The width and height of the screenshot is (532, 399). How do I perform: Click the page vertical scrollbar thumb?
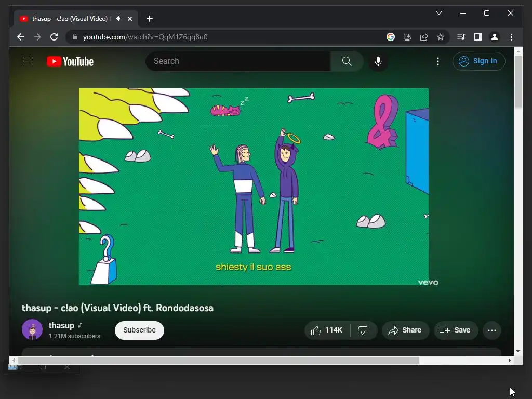point(518,82)
